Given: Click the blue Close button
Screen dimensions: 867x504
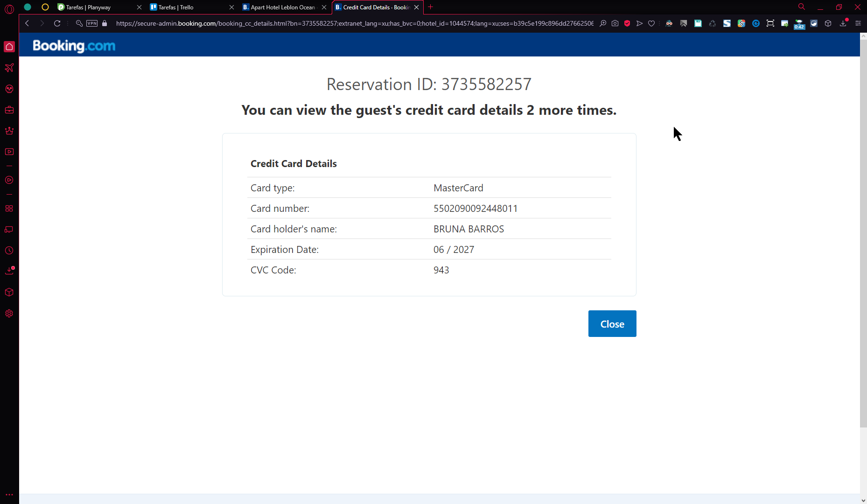Looking at the screenshot, I should coord(612,324).
